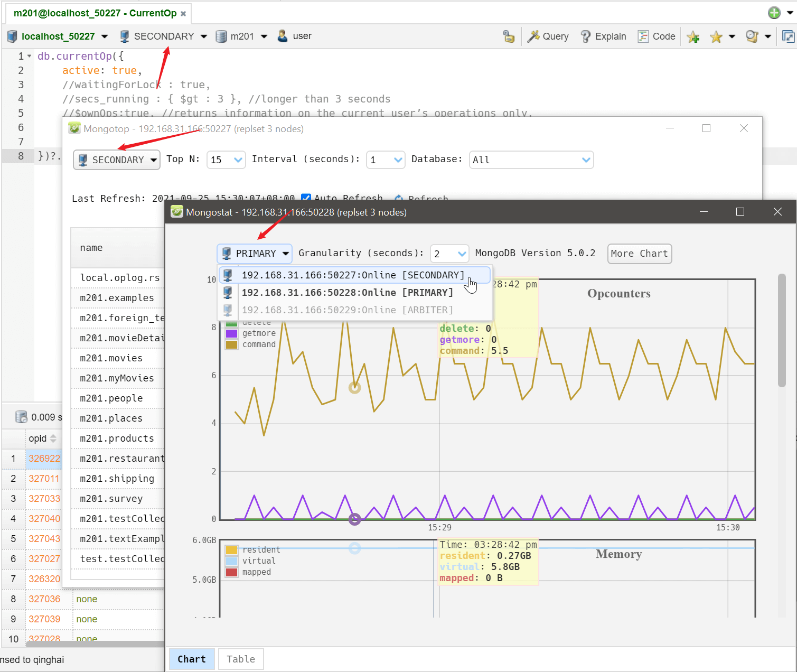Select 192.168.31.166:50229 ARBITER node
The width and height of the screenshot is (797, 672).
pos(355,310)
